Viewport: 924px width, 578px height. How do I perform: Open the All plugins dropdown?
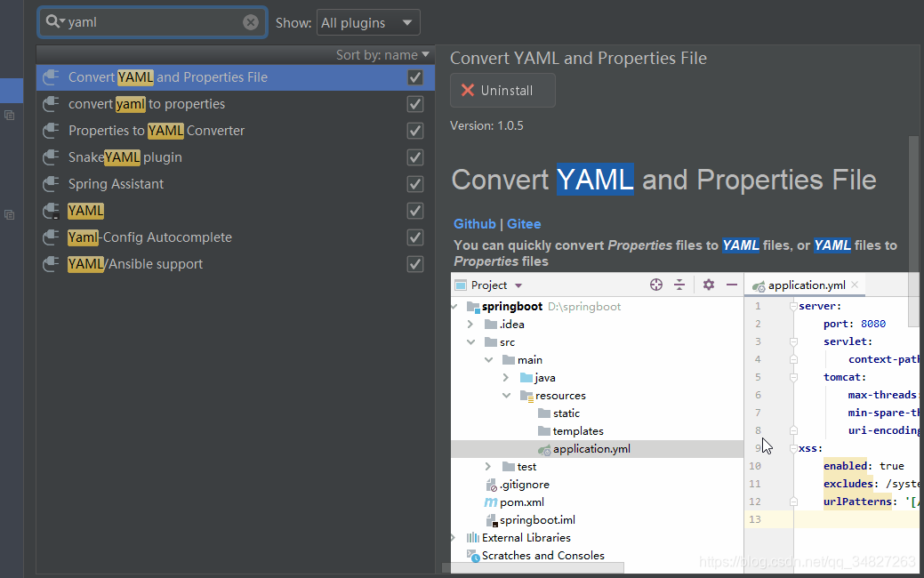[368, 23]
